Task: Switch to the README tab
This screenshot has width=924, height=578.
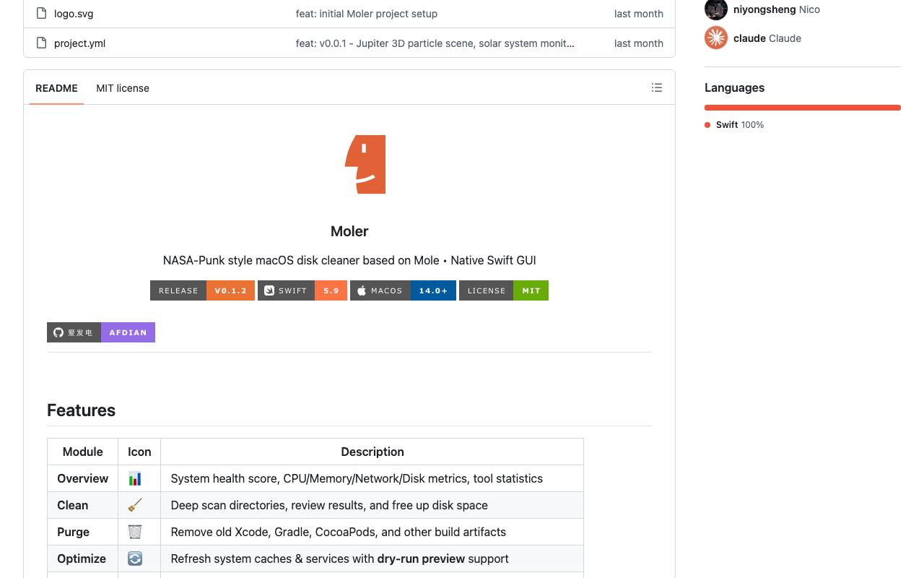Action: (x=56, y=88)
